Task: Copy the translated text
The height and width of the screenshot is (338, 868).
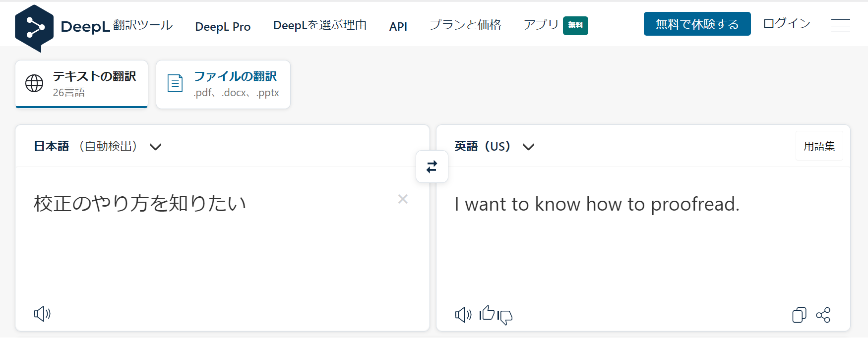Action: [799, 315]
